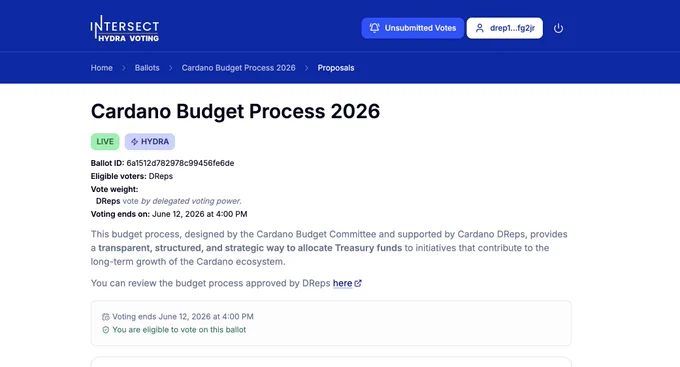Click the HYDRA badge
Screen dimensions: 680x367
click(150, 142)
